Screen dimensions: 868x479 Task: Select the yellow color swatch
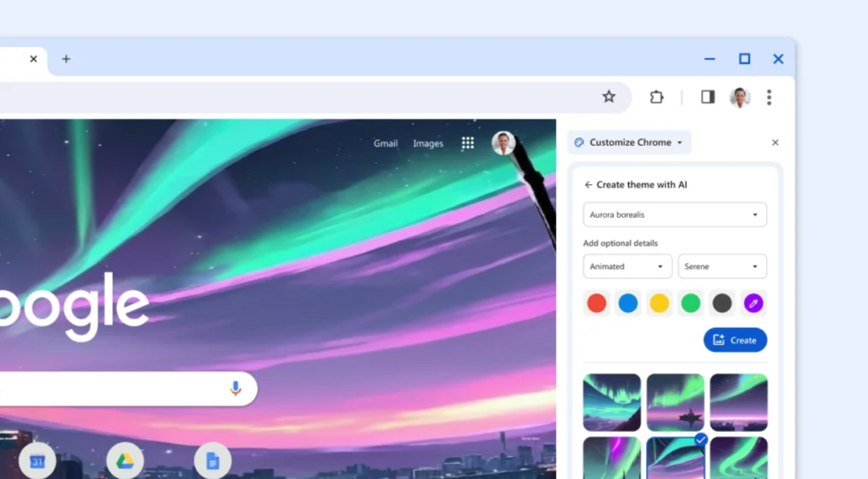[659, 303]
